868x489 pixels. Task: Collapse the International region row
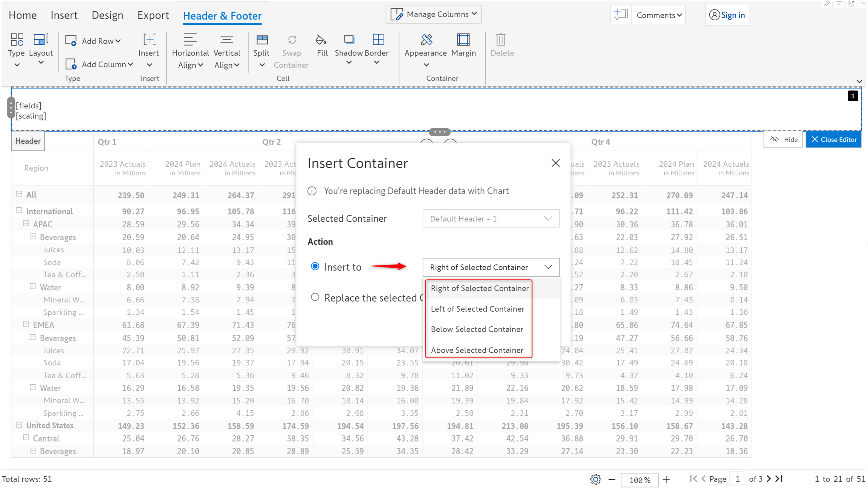19,210
